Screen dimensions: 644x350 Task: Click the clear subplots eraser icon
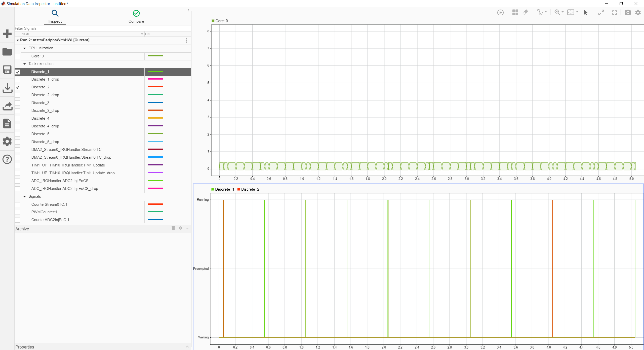526,12
